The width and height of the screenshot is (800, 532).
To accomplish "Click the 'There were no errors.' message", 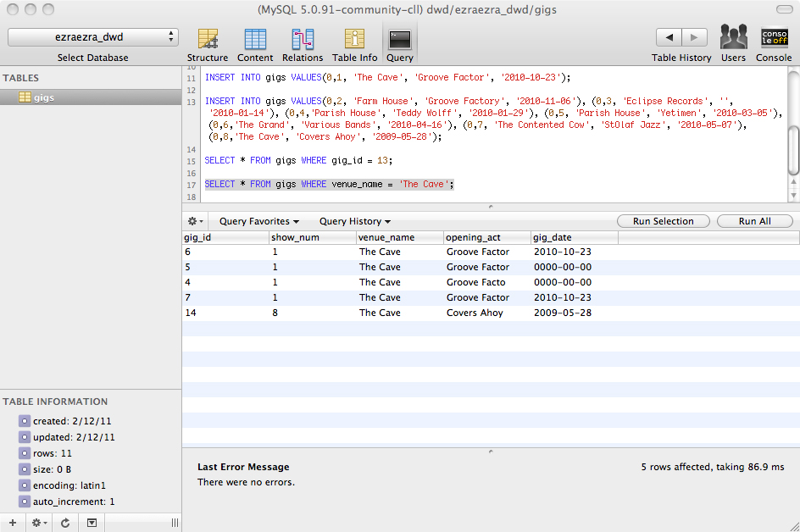I will [x=246, y=483].
